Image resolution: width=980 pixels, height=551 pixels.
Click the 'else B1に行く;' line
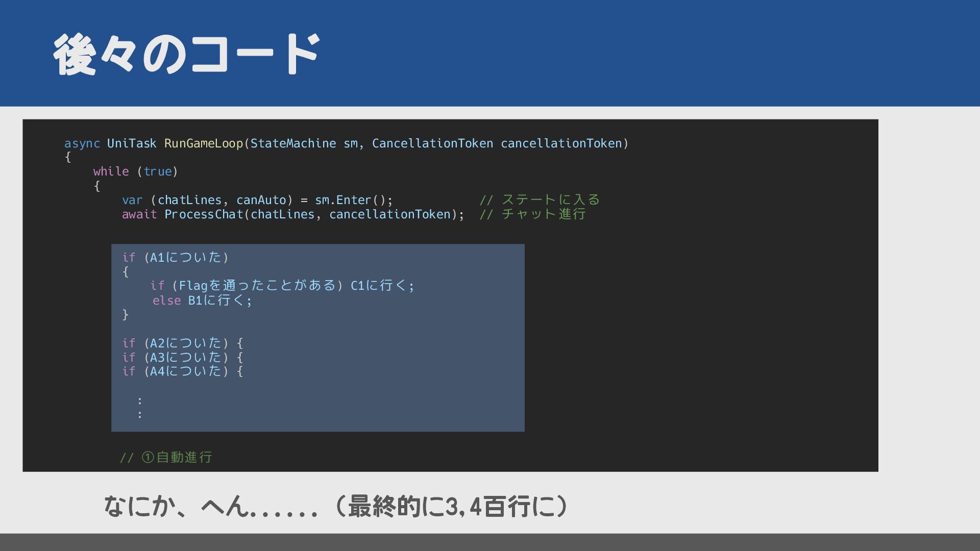pyautogui.click(x=202, y=300)
